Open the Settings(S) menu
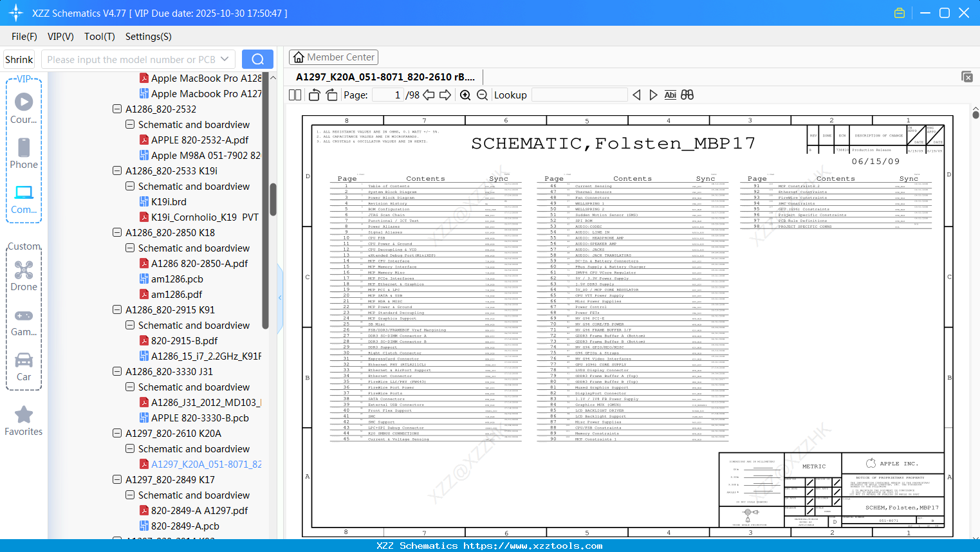The height and width of the screenshot is (552, 980). pyautogui.click(x=149, y=37)
